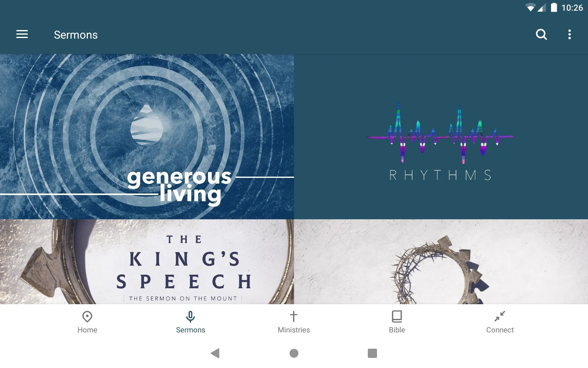Select the Home tab
The height and width of the screenshot is (368, 588).
click(87, 321)
